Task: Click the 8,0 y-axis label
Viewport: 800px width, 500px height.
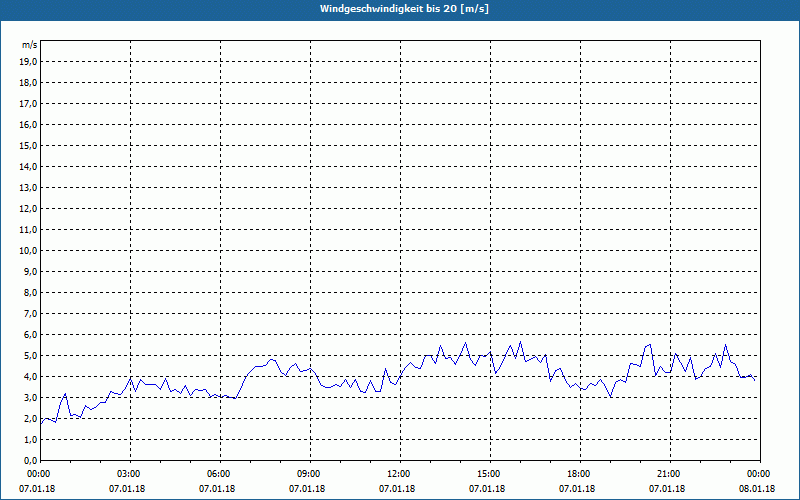Action: (x=31, y=293)
